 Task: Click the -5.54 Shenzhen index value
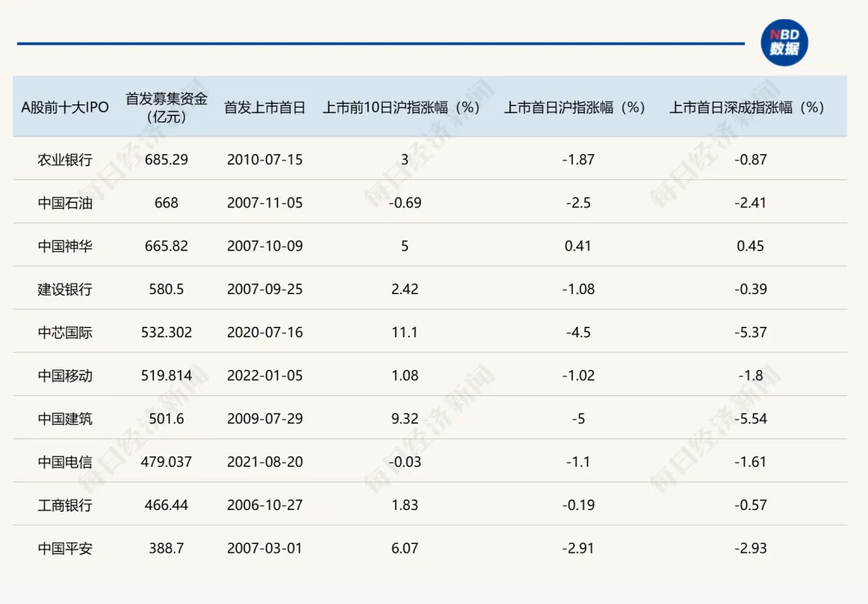(751, 418)
